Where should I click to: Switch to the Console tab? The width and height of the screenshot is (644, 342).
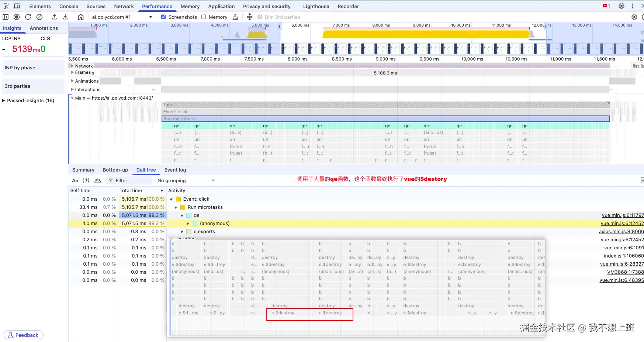click(69, 6)
